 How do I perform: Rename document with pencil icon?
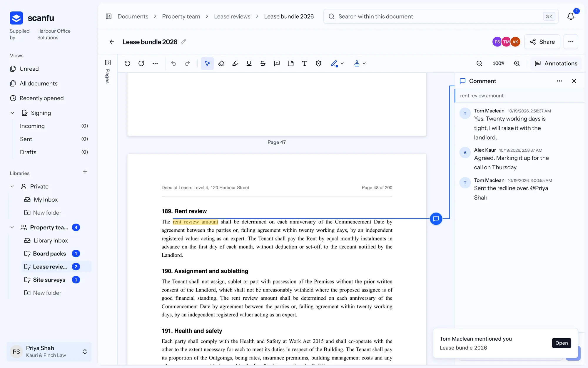pyautogui.click(x=183, y=42)
